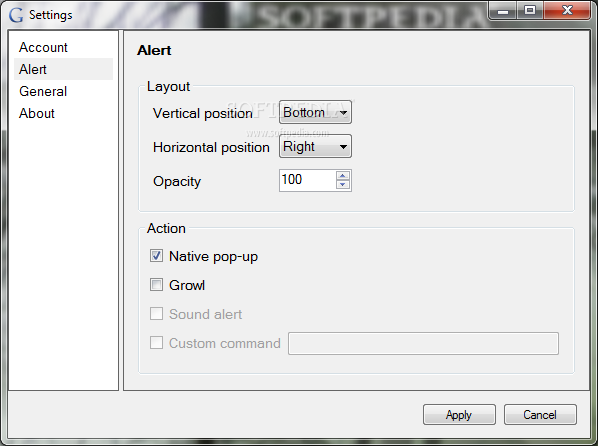Click the Opacity value field
The image size is (598, 446).
[x=307, y=180]
